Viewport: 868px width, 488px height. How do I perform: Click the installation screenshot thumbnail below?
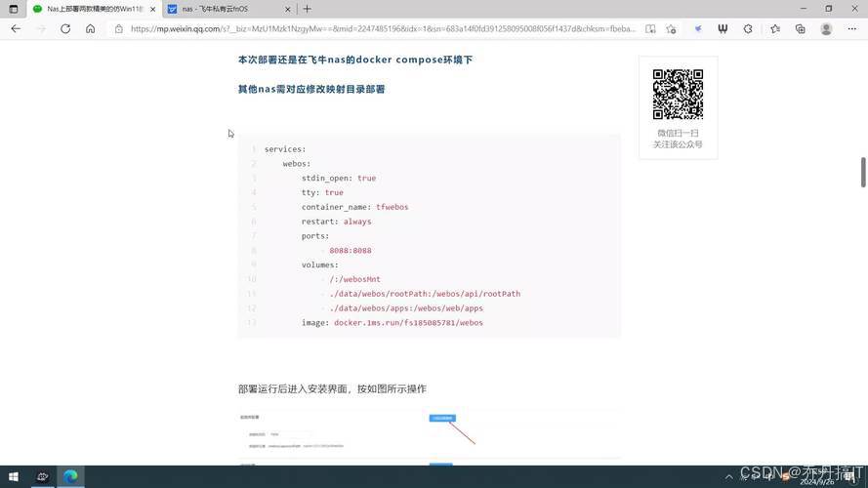[429, 437]
